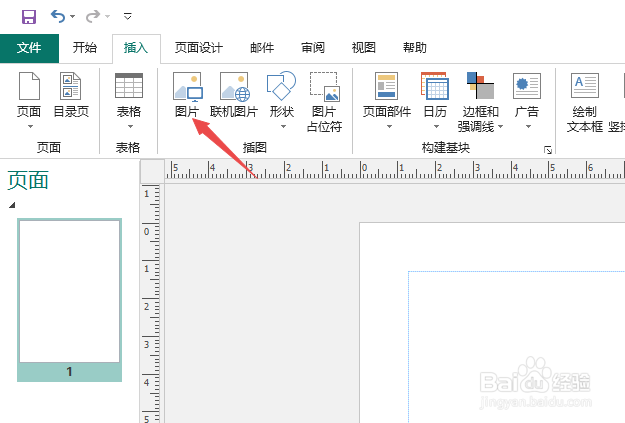Click the Undo arrow icon
The image size is (625, 423).
pos(58,16)
